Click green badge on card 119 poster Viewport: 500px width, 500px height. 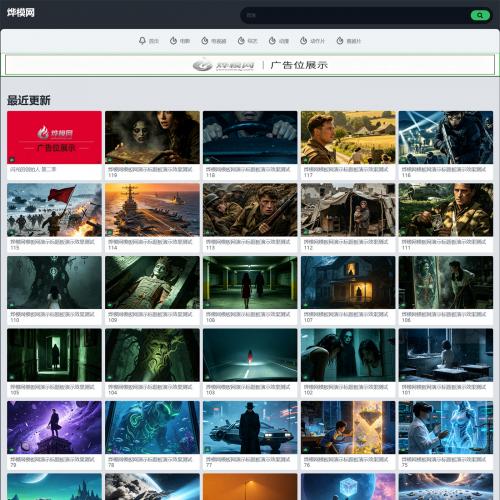point(110,159)
